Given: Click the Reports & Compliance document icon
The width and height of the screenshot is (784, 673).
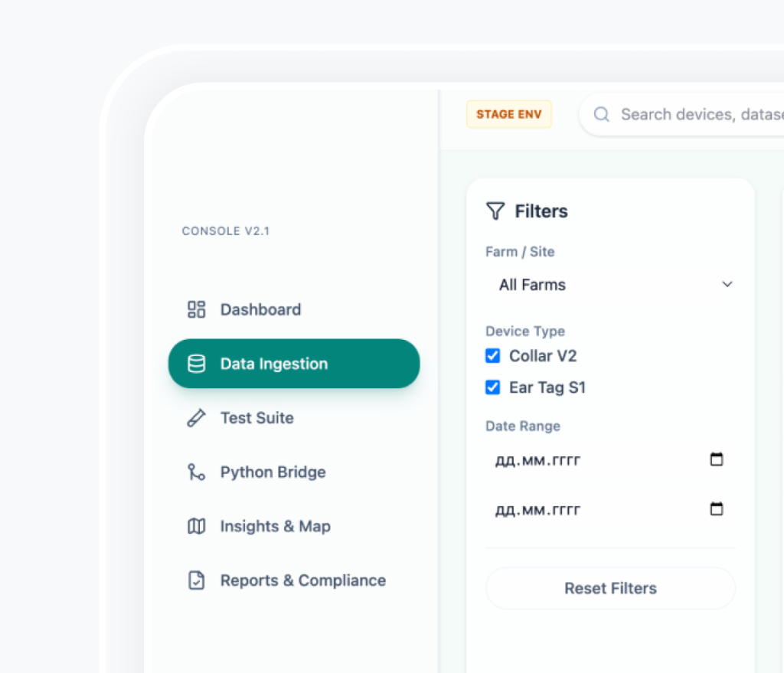Looking at the screenshot, I should (x=197, y=580).
